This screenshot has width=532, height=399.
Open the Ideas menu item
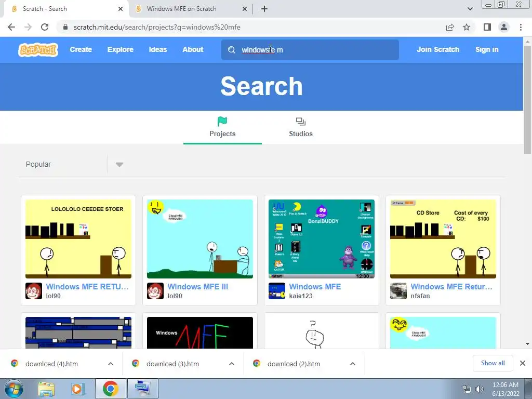(x=158, y=49)
